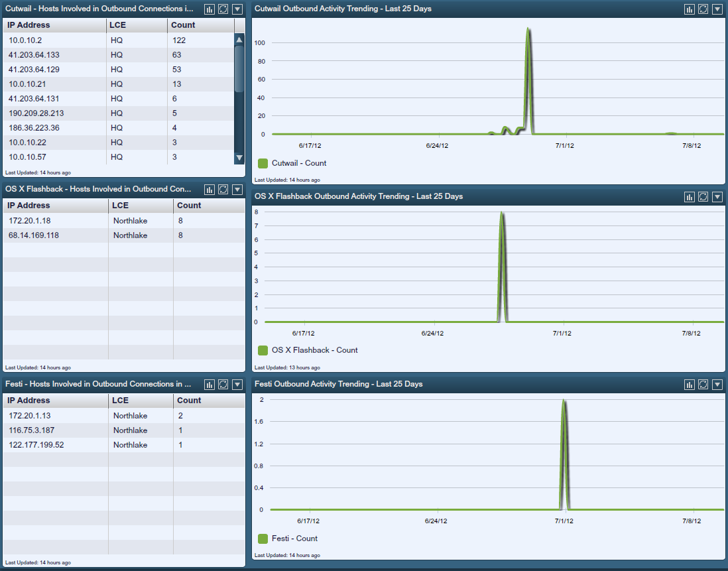Select IP 41.203.64.131 in Cutwail table
Image resolution: width=728 pixels, height=571 pixels.
34,98
